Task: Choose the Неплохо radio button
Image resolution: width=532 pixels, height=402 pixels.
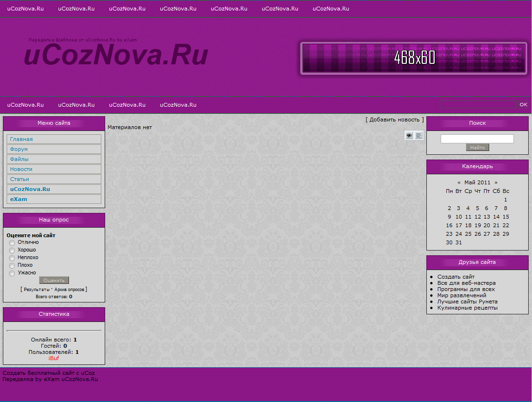Action: 12,258
